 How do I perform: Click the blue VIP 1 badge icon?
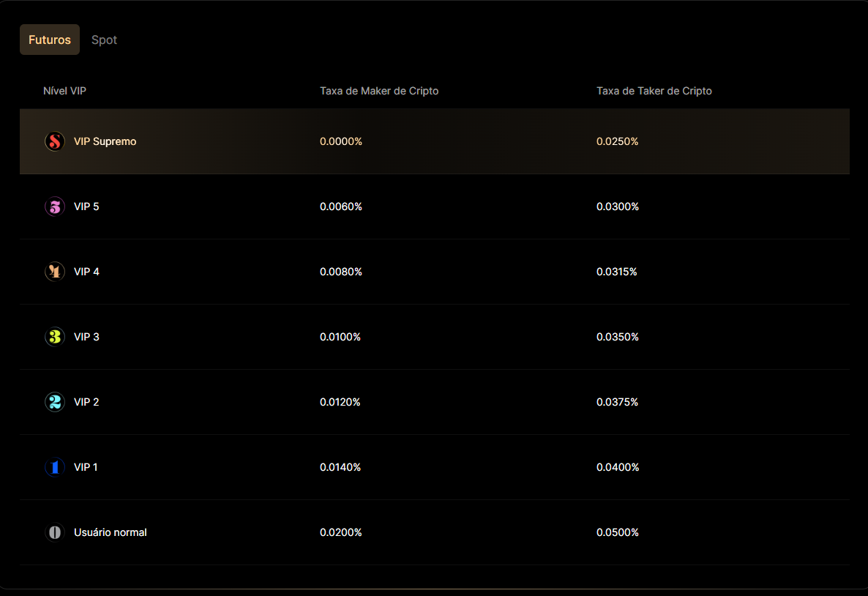pyautogui.click(x=55, y=467)
